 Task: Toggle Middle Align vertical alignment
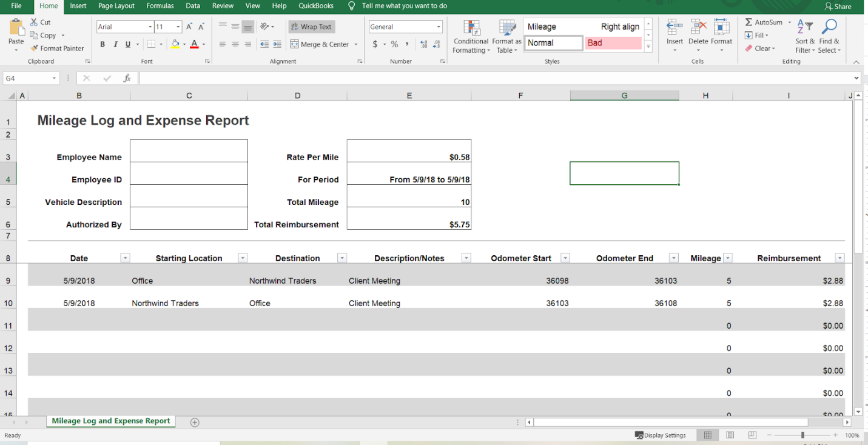point(235,27)
